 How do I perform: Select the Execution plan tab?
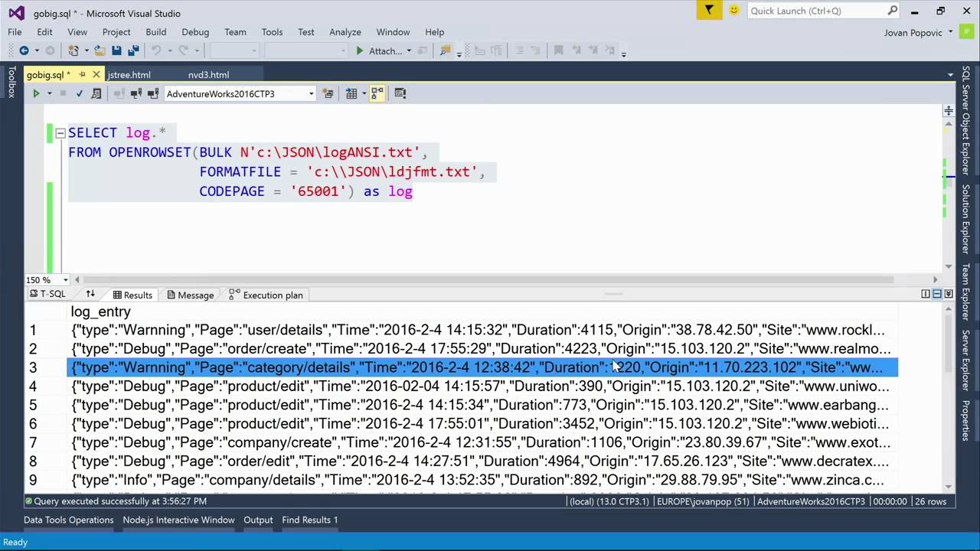(x=266, y=295)
